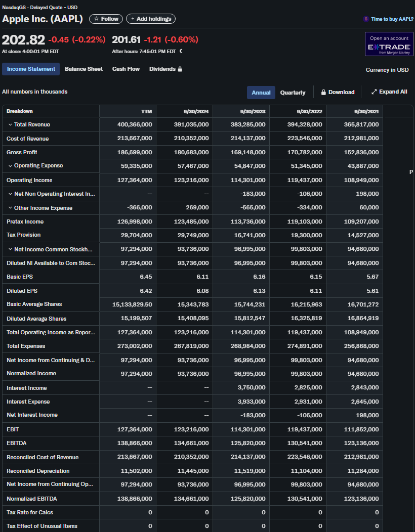Expand Net Income Common Stockholders chevron
Screen dimensions: 415x532
[10, 249]
